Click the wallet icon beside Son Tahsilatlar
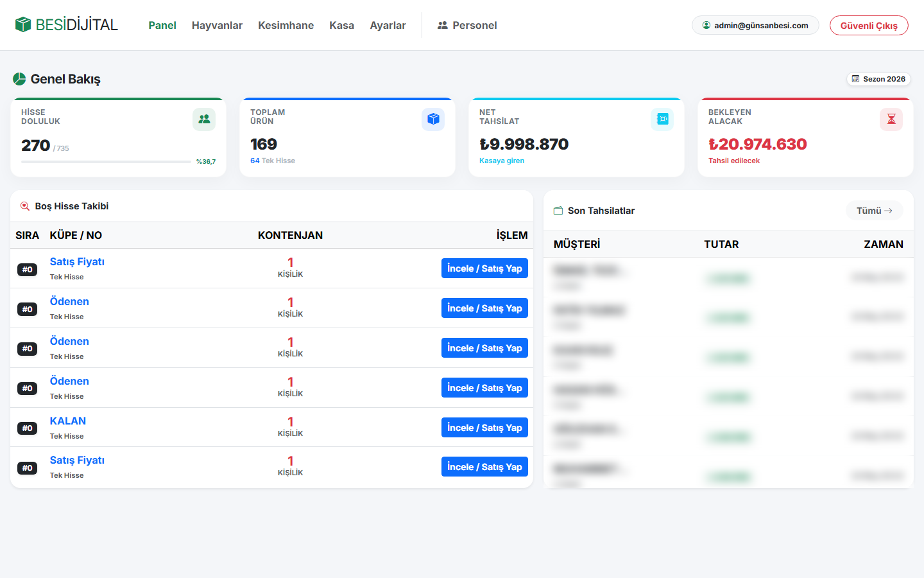 (558, 211)
